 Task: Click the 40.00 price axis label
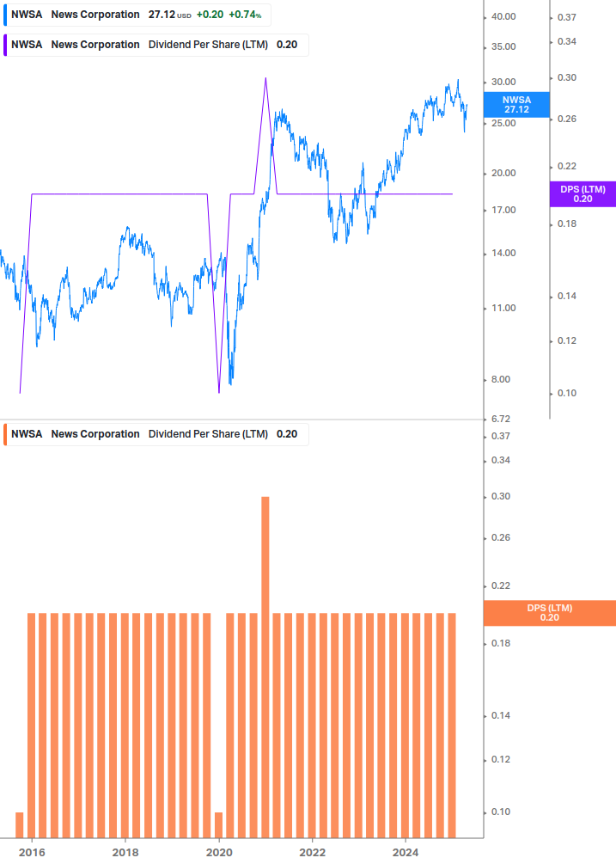pyautogui.click(x=503, y=17)
